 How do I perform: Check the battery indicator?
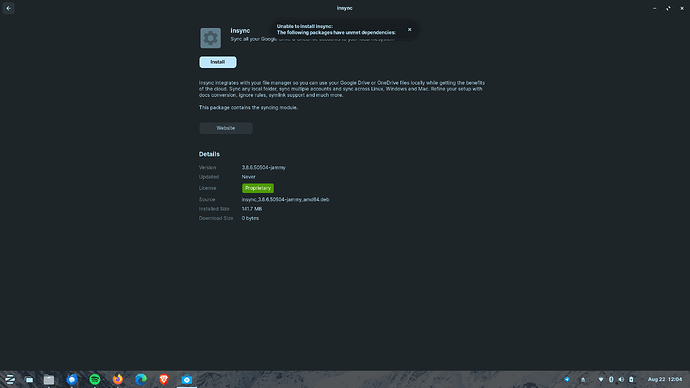[631, 379]
